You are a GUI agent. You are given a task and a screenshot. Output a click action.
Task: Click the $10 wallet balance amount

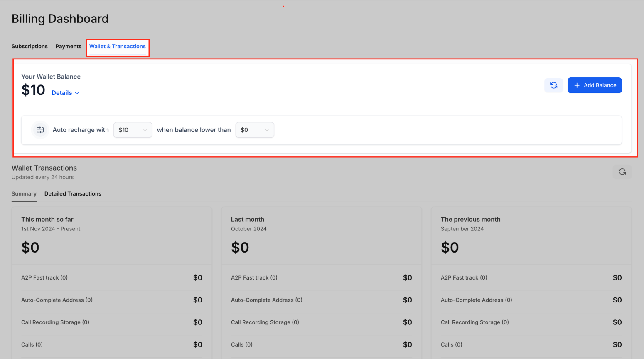(x=33, y=90)
